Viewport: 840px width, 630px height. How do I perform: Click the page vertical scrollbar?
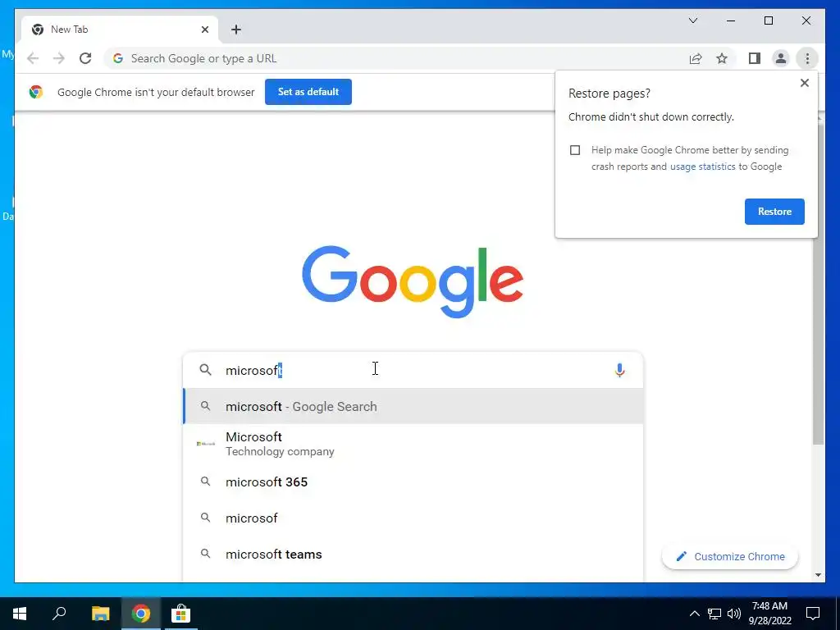[x=818, y=284]
